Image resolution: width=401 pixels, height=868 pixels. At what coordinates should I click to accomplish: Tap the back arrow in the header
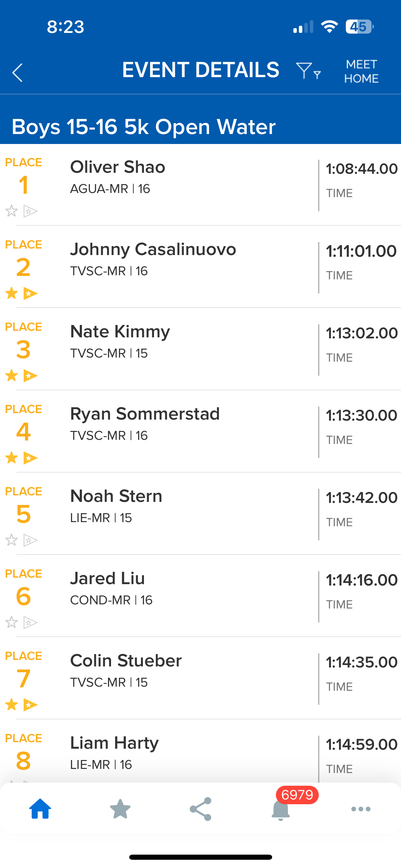click(17, 72)
